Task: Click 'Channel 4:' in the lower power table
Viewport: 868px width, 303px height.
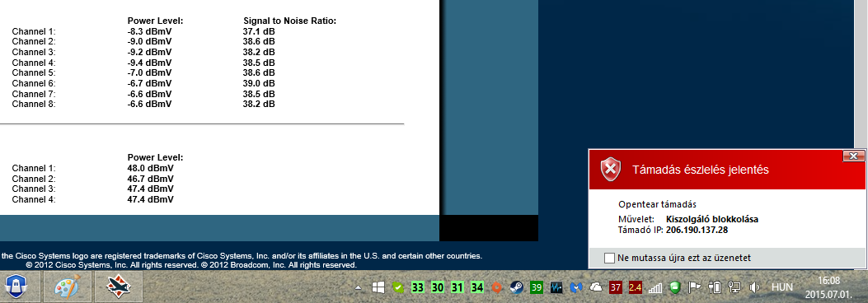Action: [34, 199]
